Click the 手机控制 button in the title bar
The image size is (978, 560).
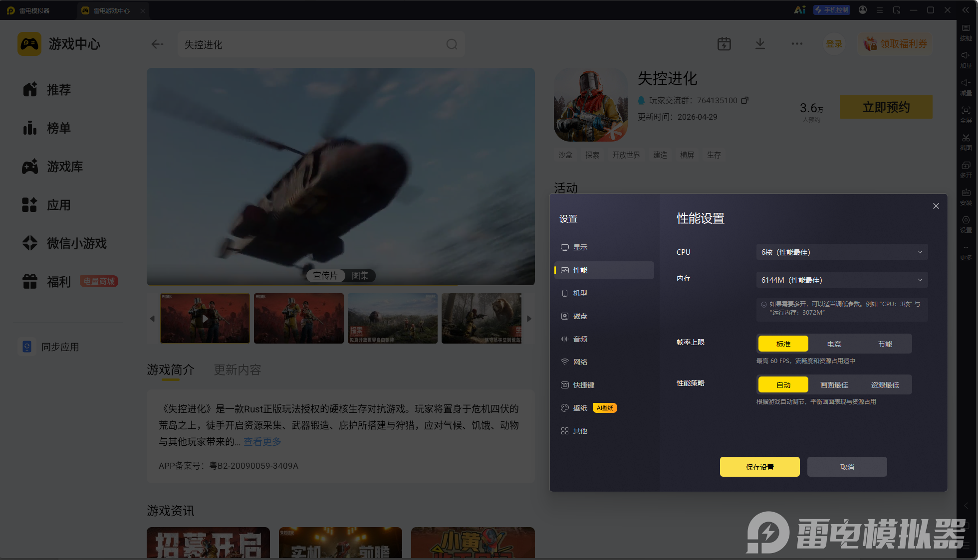[832, 10]
